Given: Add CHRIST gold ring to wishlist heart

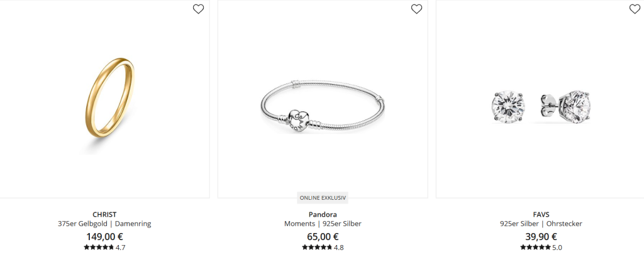Looking at the screenshot, I should point(198,9).
